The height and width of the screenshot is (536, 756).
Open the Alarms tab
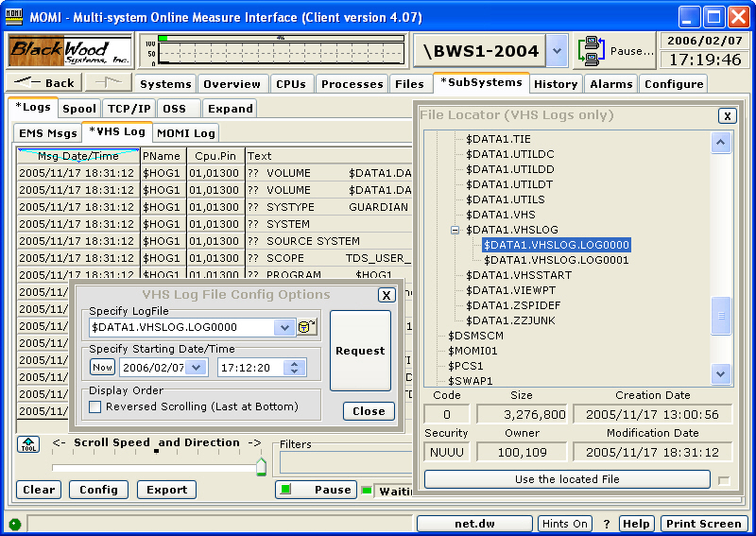(610, 84)
